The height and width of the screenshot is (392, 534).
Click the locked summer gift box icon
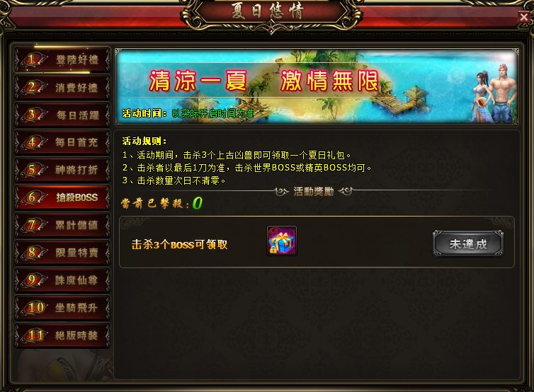coord(282,241)
